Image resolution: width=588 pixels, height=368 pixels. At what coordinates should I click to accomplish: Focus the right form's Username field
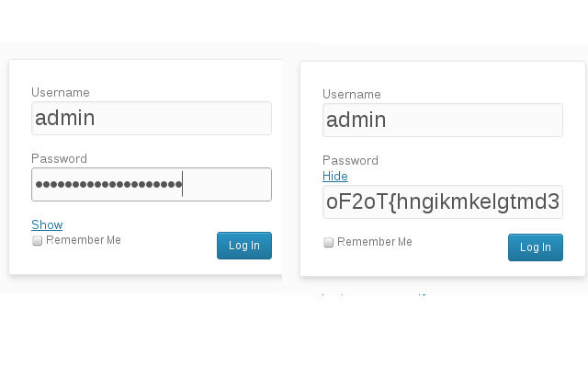pos(443,120)
